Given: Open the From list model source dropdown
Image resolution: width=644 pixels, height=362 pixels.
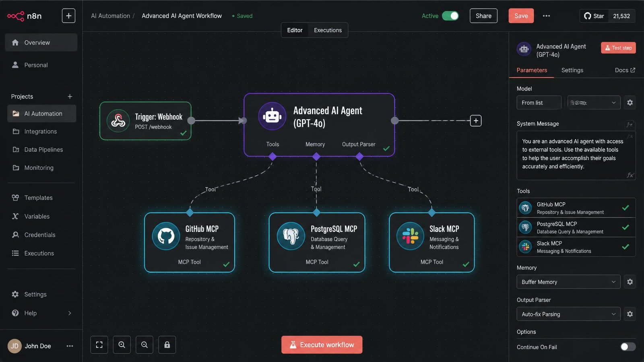Looking at the screenshot, I should 539,103.
